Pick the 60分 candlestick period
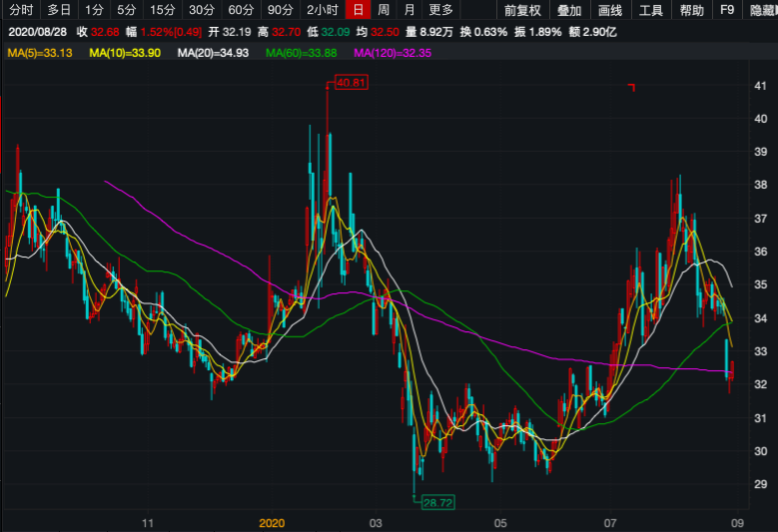The image size is (778, 532). click(241, 10)
